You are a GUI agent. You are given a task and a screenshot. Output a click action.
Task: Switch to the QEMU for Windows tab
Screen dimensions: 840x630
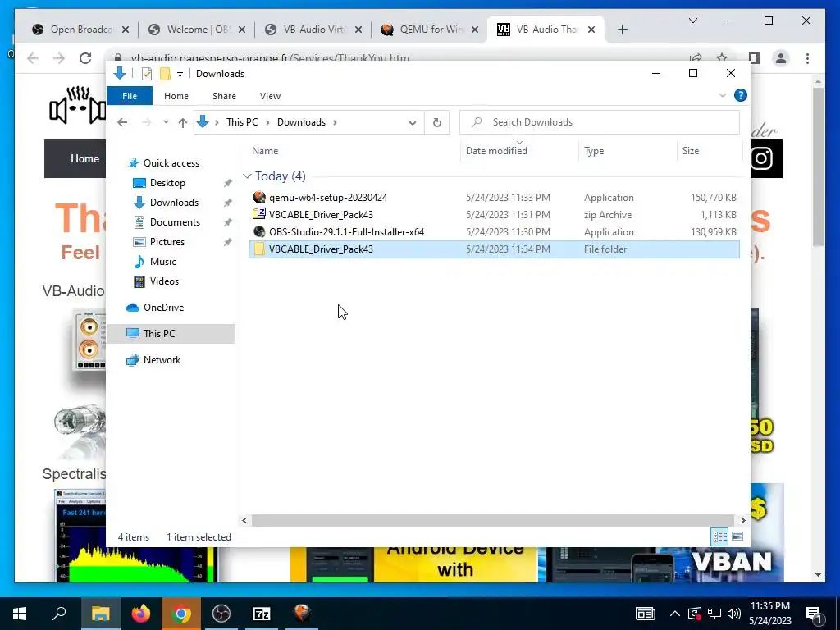click(430, 30)
